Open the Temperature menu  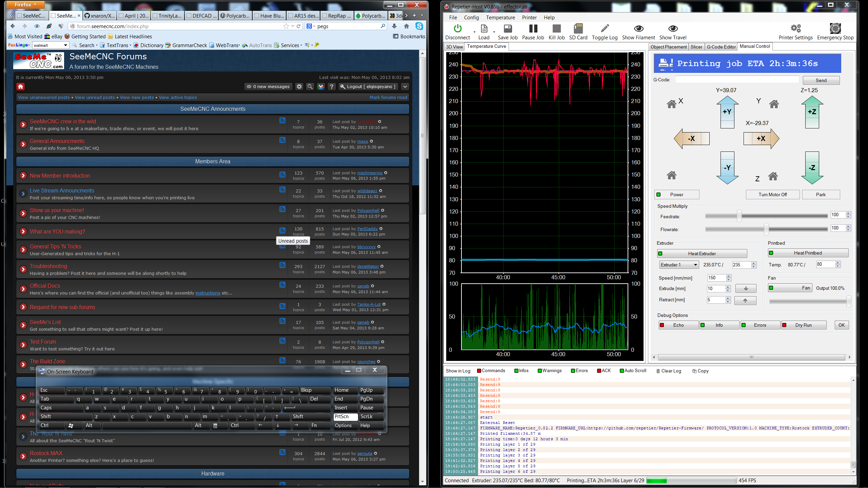pos(500,18)
